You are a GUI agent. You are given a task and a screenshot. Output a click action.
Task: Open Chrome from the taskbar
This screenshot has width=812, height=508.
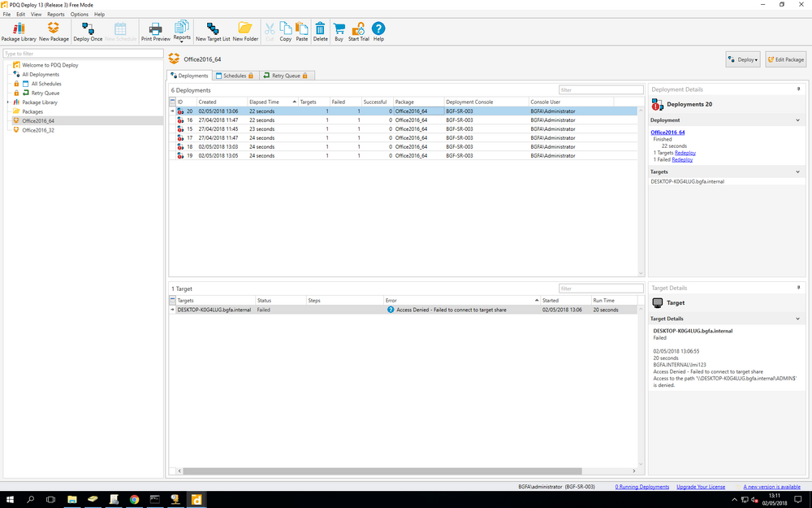(134, 500)
